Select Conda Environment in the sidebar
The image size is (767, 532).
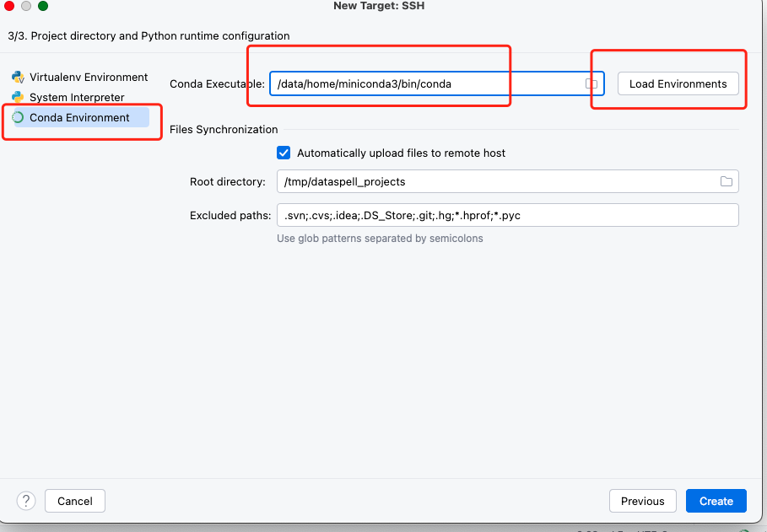tap(81, 117)
